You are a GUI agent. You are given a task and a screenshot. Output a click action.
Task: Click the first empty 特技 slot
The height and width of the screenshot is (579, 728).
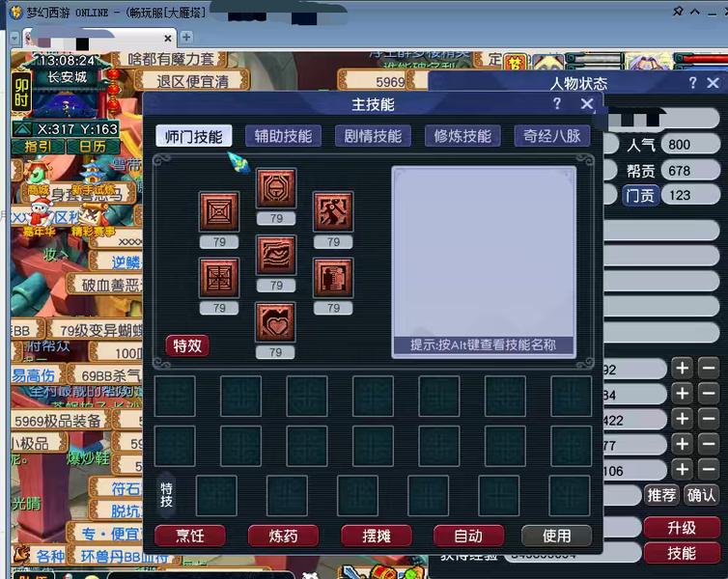click(x=216, y=495)
